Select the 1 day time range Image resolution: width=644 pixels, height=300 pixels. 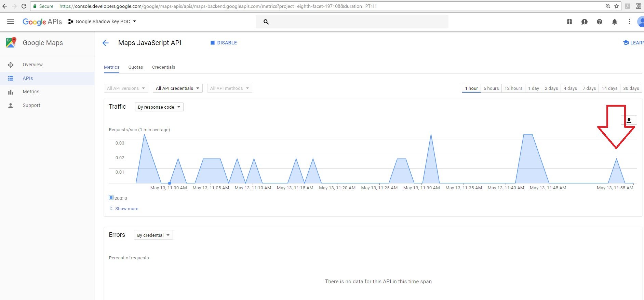pos(534,88)
